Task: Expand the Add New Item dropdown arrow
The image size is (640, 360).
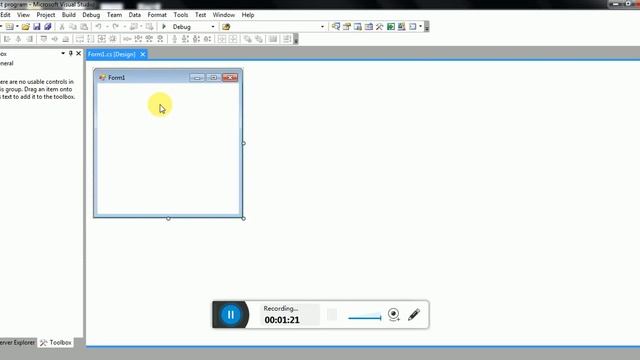Action: [17, 27]
